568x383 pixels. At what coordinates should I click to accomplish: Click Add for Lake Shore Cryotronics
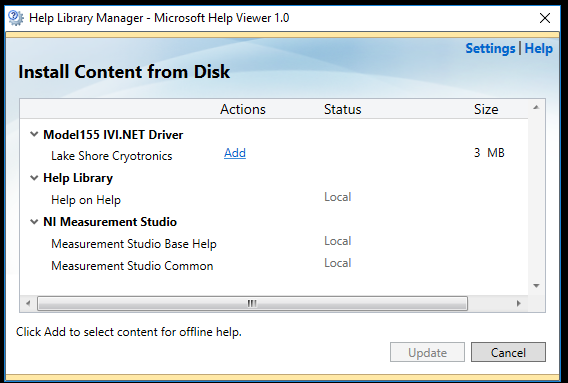tap(235, 153)
